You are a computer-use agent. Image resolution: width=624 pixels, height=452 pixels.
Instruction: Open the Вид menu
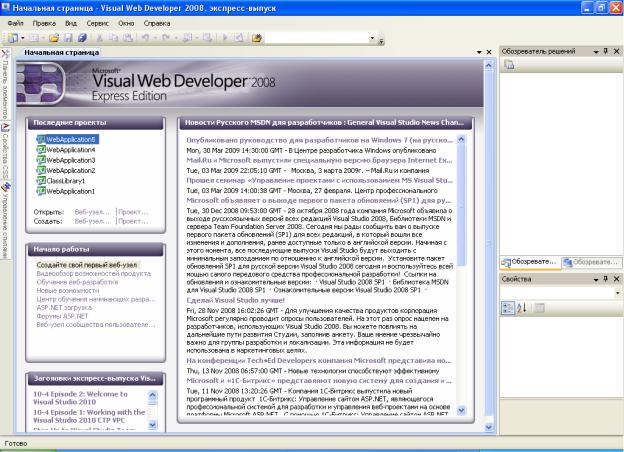click(71, 23)
